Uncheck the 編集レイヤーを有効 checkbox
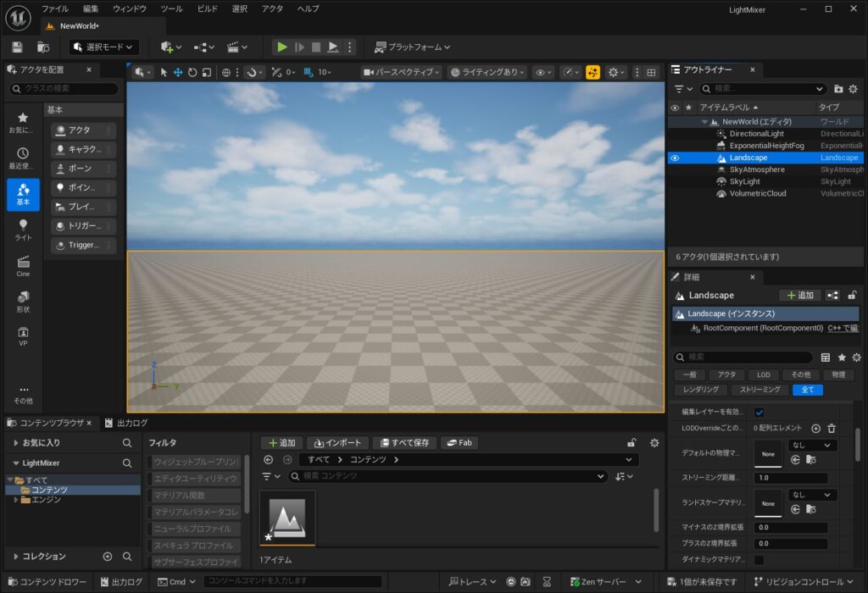This screenshot has height=593, width=868. tap(759, 413)
